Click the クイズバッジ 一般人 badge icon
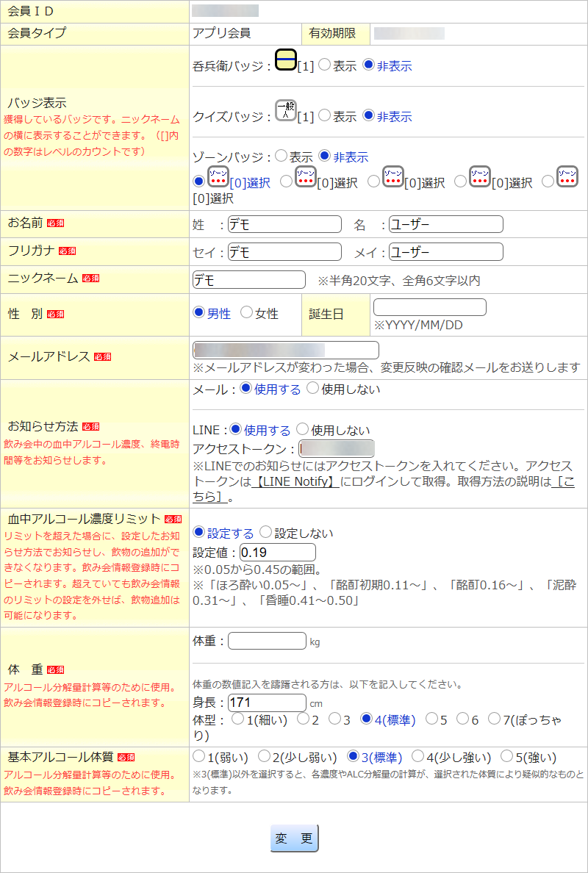The image size is (588, 873). click(x=285, y=110)
